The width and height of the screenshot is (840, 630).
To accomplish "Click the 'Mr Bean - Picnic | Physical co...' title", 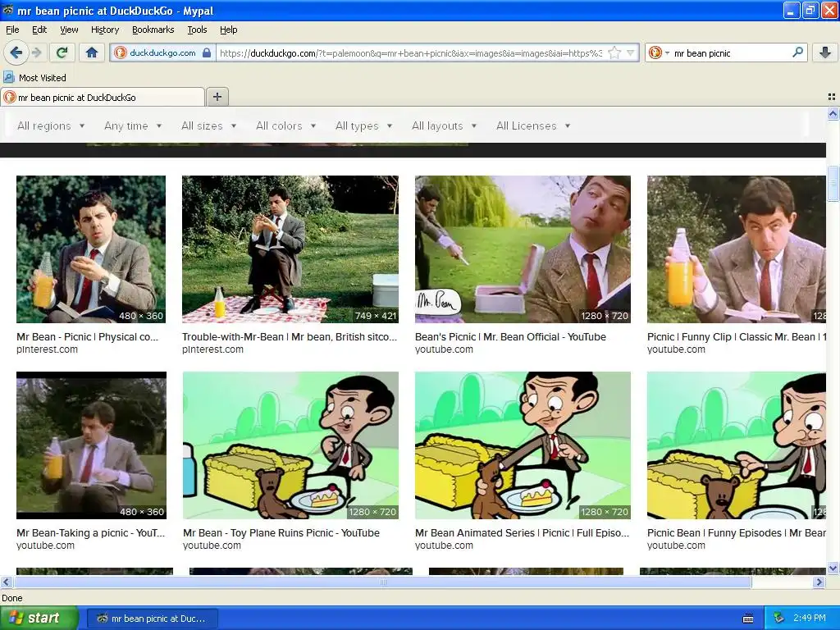I will click(x=87, y=337).
